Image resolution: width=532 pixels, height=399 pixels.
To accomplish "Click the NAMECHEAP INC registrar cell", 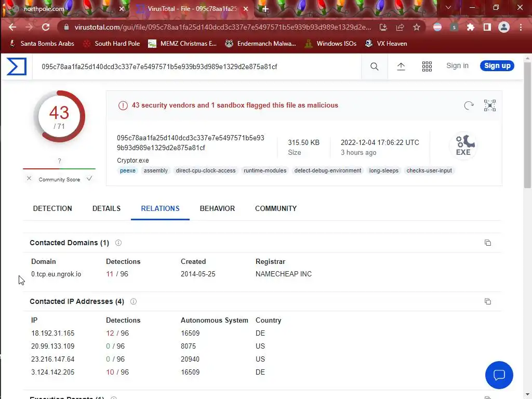I will coord(284,274).
